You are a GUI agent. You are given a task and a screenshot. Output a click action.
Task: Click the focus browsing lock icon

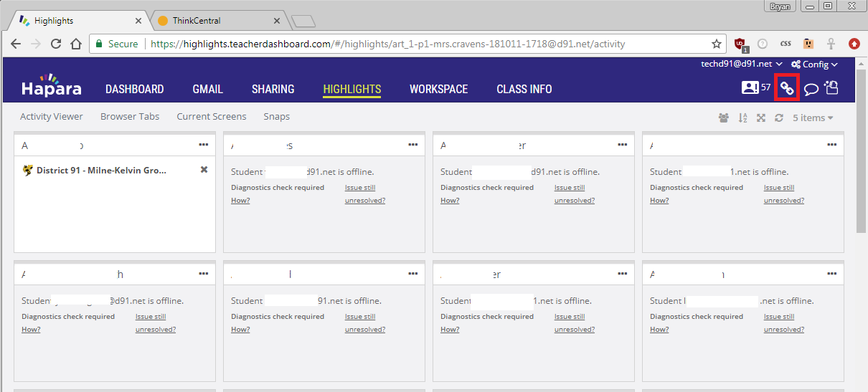(x=831, y=88)
